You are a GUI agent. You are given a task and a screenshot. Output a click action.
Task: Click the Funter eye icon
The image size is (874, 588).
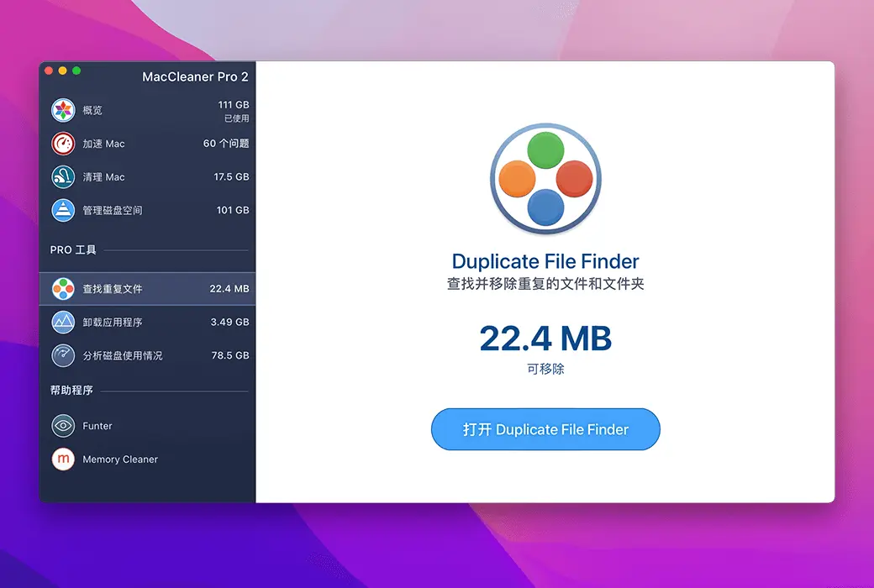point(63,426)
